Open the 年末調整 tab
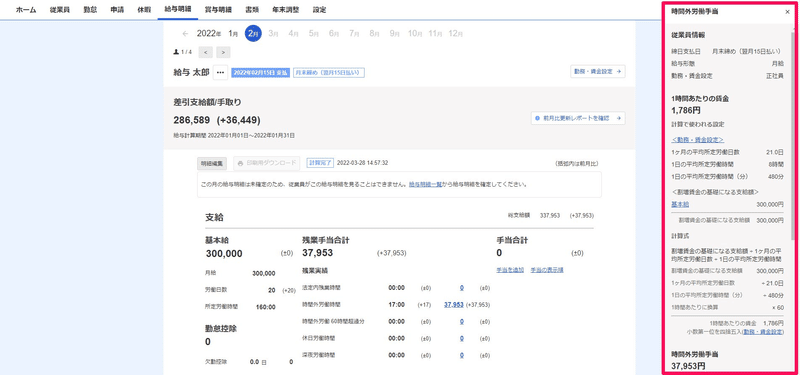 [286, 10]
